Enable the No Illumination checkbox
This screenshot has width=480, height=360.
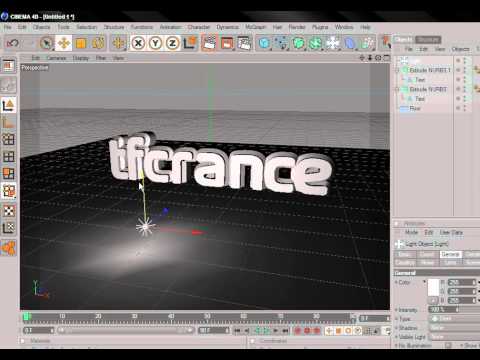(449, 346)
